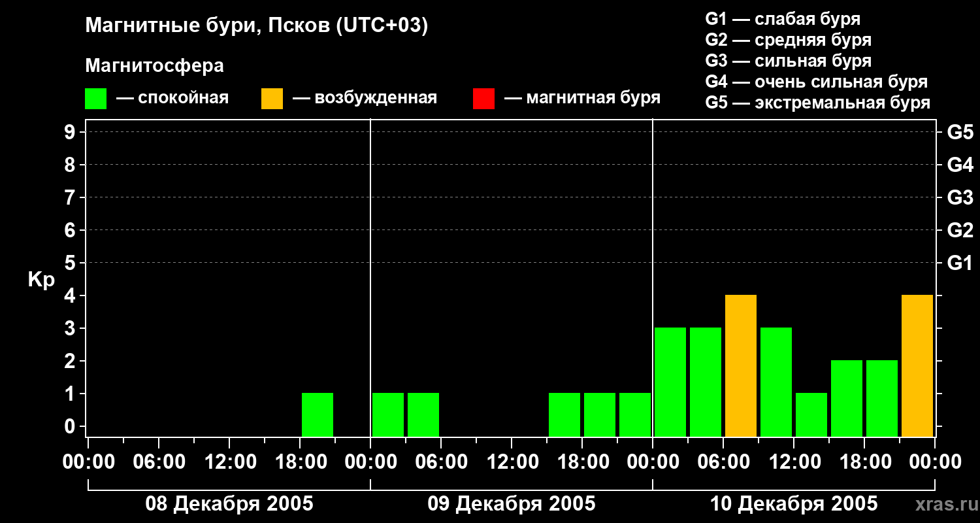
Task: Click the '— магнитная буря' legend label
Action: pyautogui.click(x=582, y=98)
